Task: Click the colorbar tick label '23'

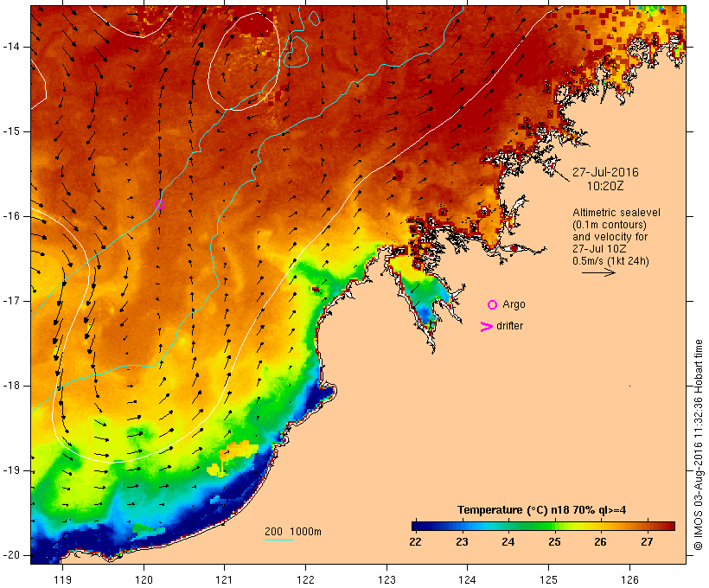Action: point(462,542)
